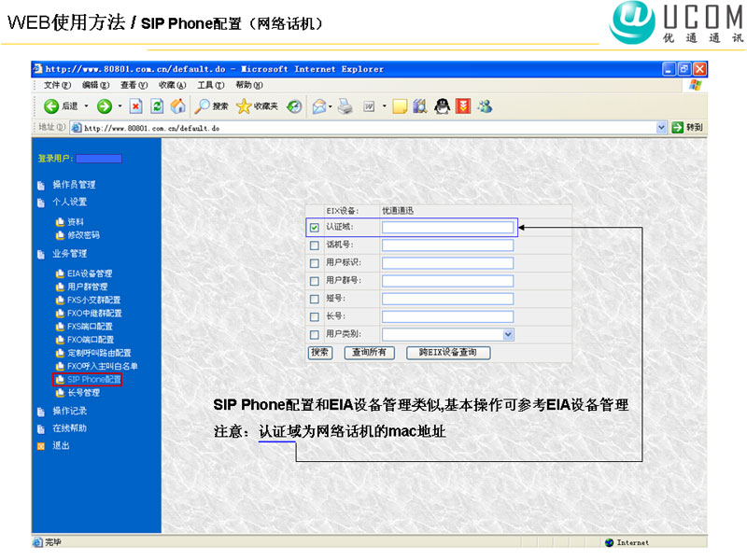
Task: Open FXO端口配置 sidebar item
Action: (91, 340)
